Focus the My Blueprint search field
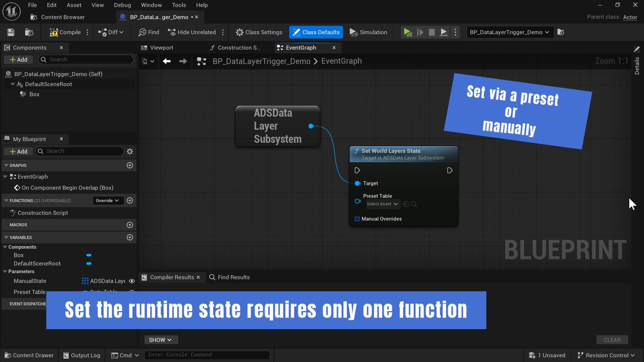This screenshot has height=362, width=644. [79, 151]
